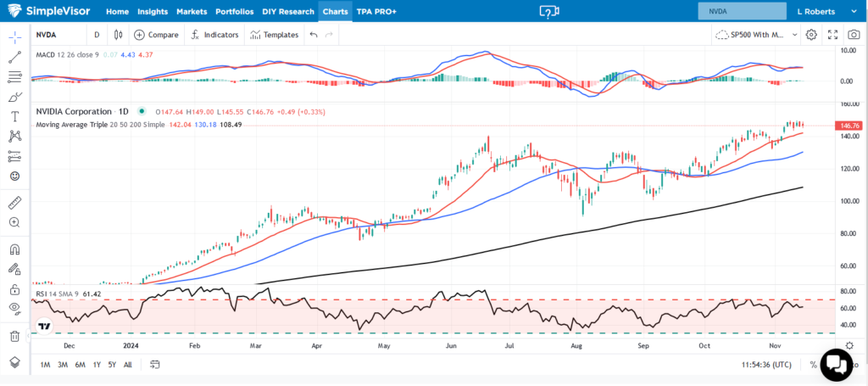Set time range to All
This screenshot has width=868, height=386.
128,365
